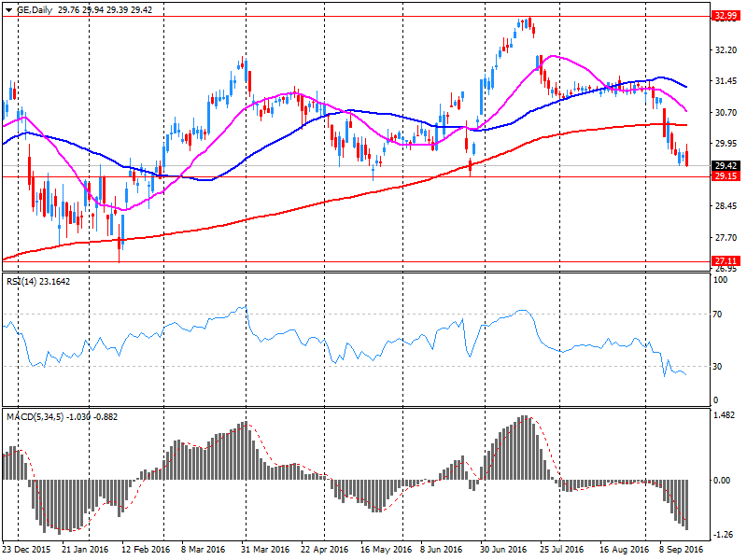The height and width of the screenshot is (560, 747).
Task: Click the 8 Sep 2016 date label
Action: tap(682, 549)
